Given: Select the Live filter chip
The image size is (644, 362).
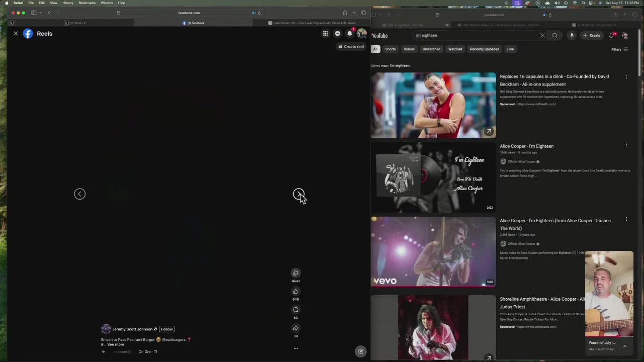Looking at the screenshot, I should (x=510, y=49).
